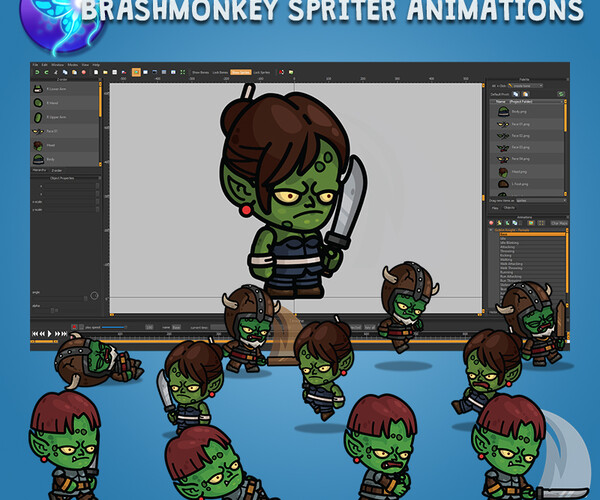Click the red record circle toolbar icon

pyautogui.click(x=83, y=72)
